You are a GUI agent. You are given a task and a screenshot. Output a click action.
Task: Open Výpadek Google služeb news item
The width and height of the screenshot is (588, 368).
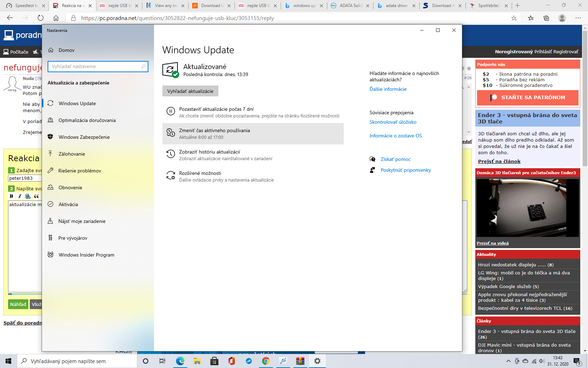[x=508, y=286]
